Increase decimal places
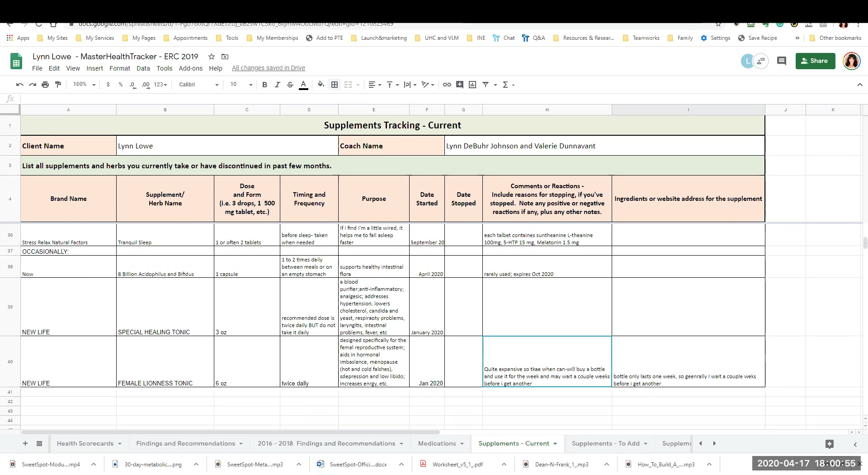The width and height of the screenshot is (868, 475). coord(146,85)
